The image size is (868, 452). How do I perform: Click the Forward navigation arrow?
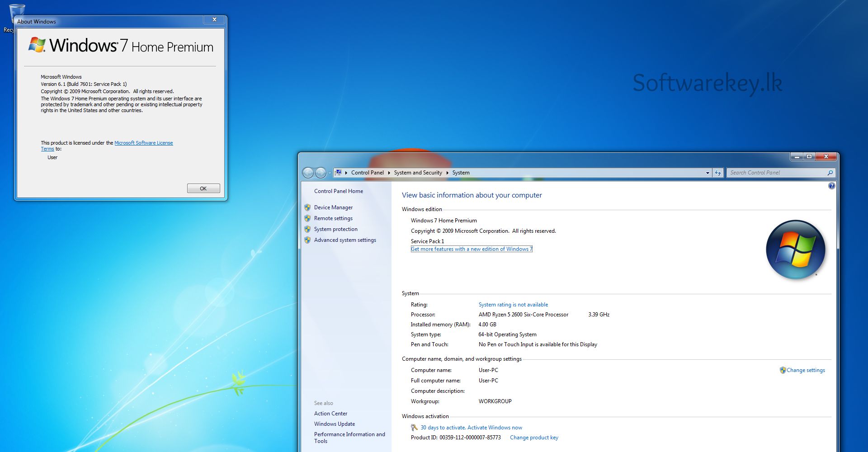(321, 173)
